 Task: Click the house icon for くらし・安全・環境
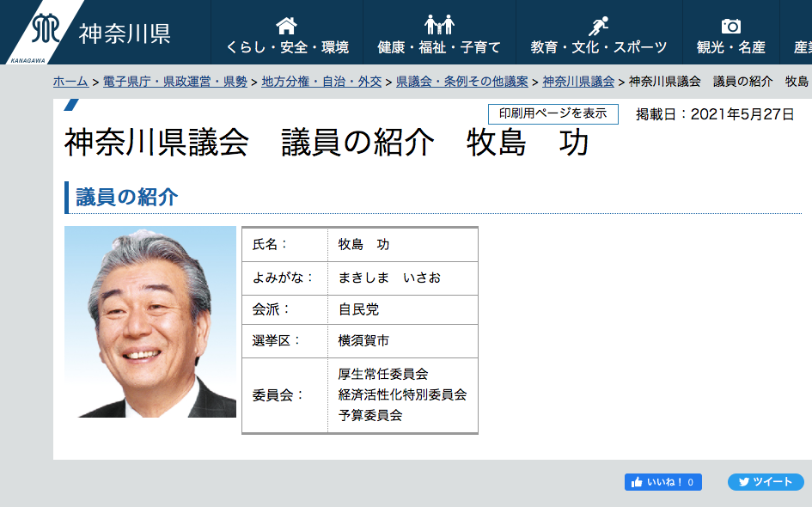[286, 25]
